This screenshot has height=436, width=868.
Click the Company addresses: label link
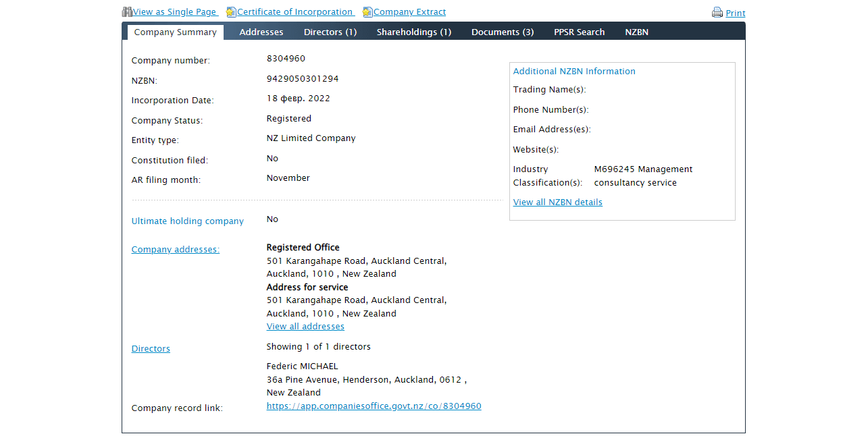176,250
